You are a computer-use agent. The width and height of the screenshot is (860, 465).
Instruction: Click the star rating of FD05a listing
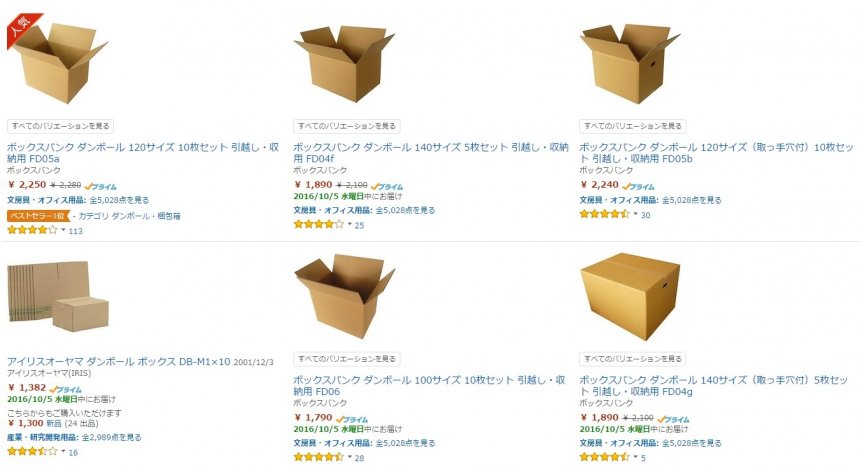click(x=32, y=230)
